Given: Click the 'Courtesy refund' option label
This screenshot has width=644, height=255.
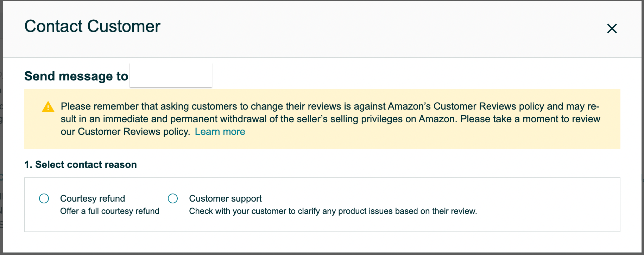Looking at the screenshot, I should pos(93,198).
